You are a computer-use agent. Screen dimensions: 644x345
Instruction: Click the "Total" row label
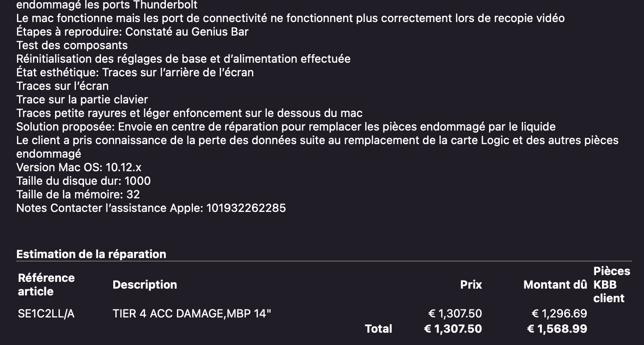point(378,329)
